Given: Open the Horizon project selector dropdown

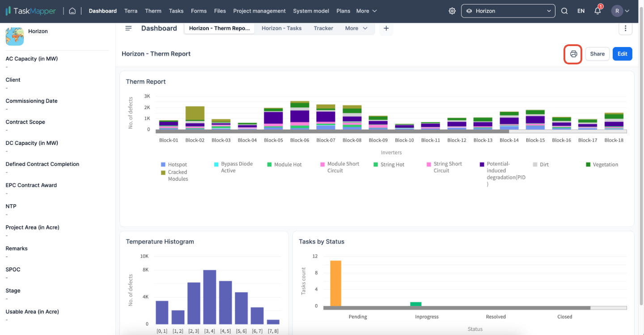Looking at the screenshot, I should coord(508,11).
